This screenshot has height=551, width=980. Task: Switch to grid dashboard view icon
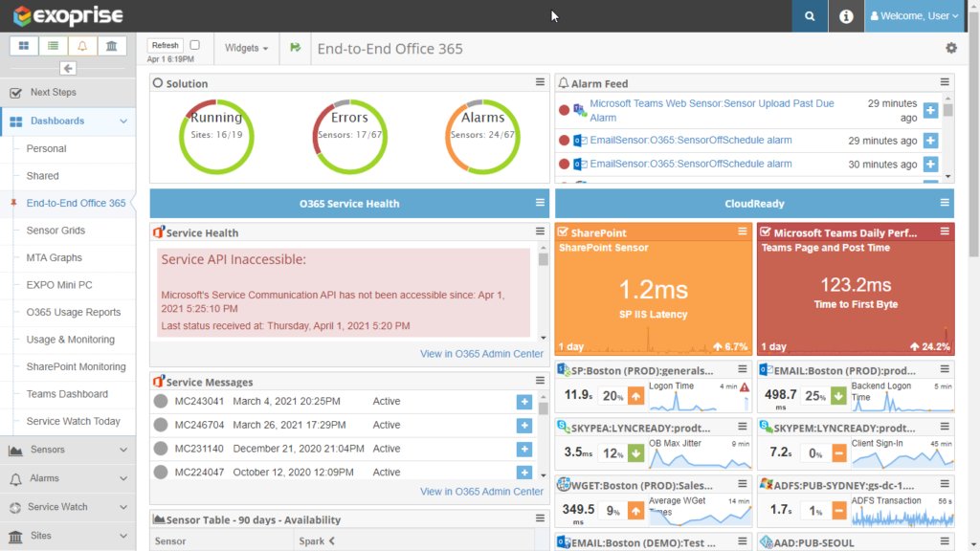pyautogui.click(x=24, y=46)
